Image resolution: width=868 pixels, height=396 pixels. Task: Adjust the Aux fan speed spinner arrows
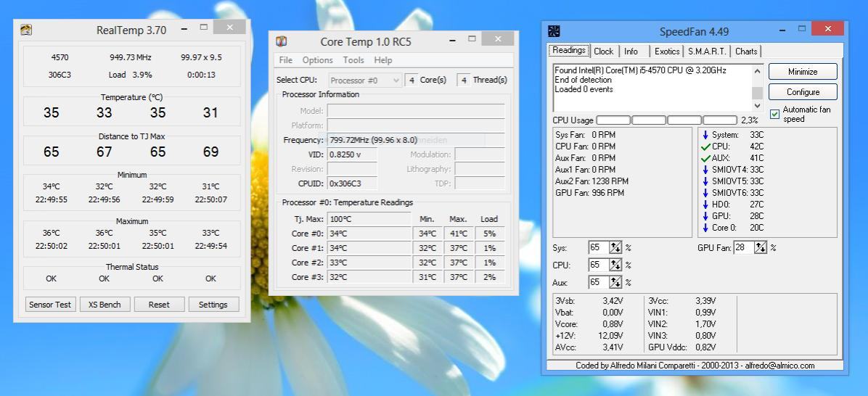pyautogui.click(x=615, y=283)
